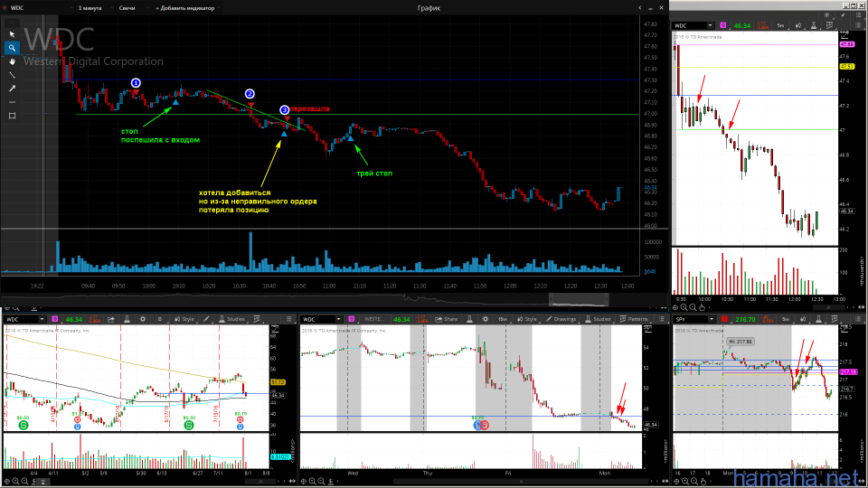
Task: Expand WDC symbol dropdown in top-right chart
Action: click(711, 25)
